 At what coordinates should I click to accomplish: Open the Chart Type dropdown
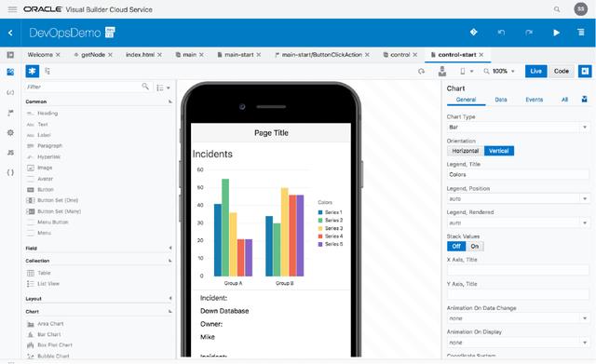(x=519, y=127)
